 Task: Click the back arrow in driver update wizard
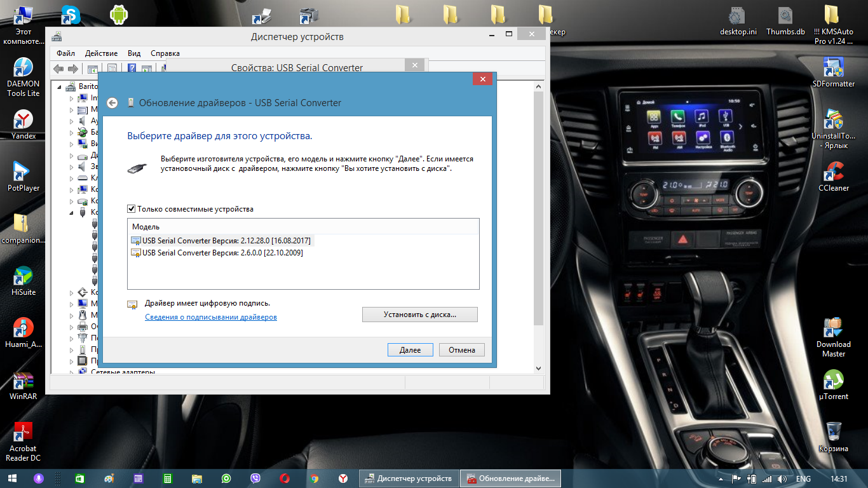point(112,103)
